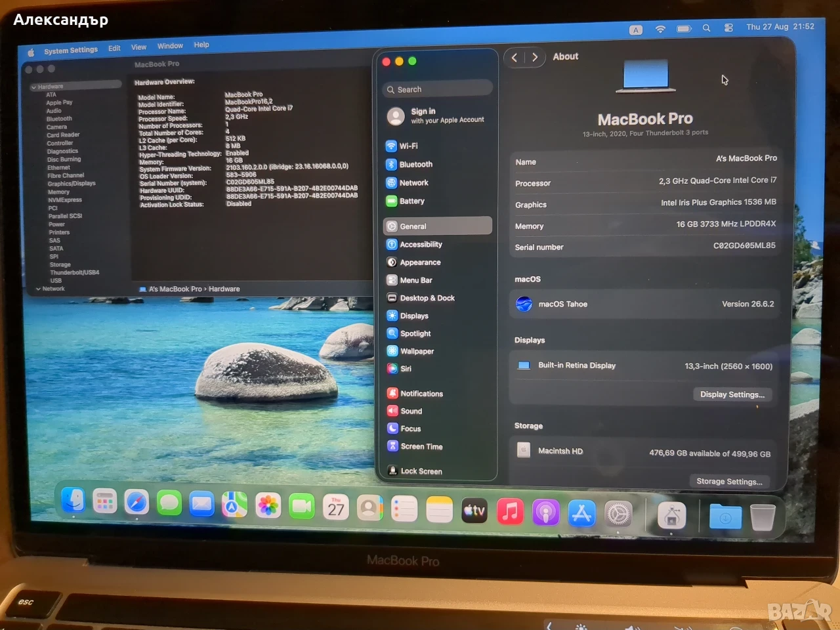Click the serial number C02GD605ML85

[x=744, y=245]
